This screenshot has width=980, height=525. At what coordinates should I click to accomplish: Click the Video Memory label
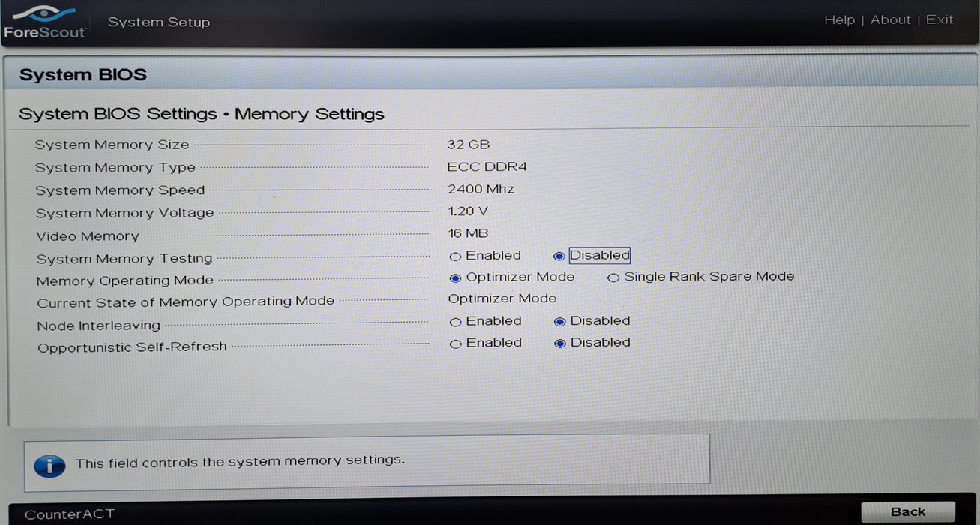tap(88, 236)
